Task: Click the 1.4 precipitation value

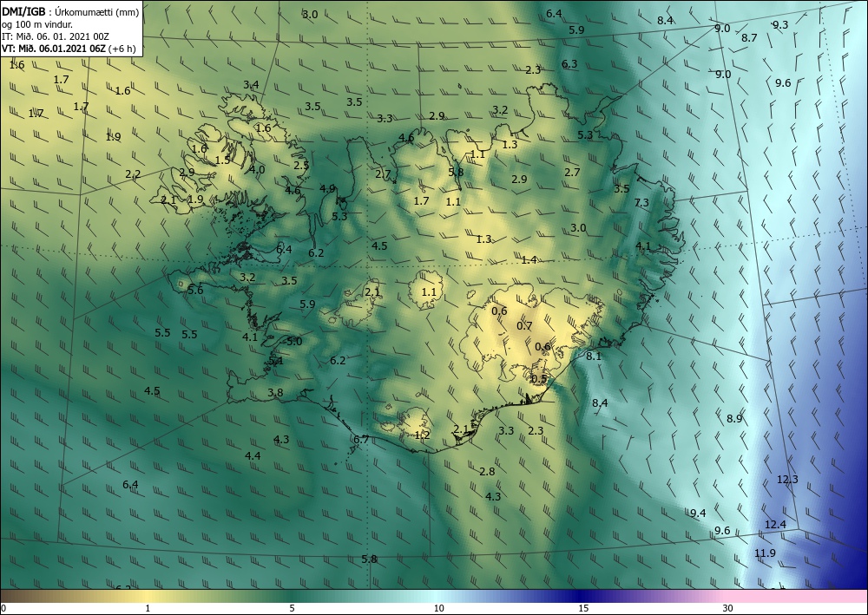Action: [x=529, y=260]
